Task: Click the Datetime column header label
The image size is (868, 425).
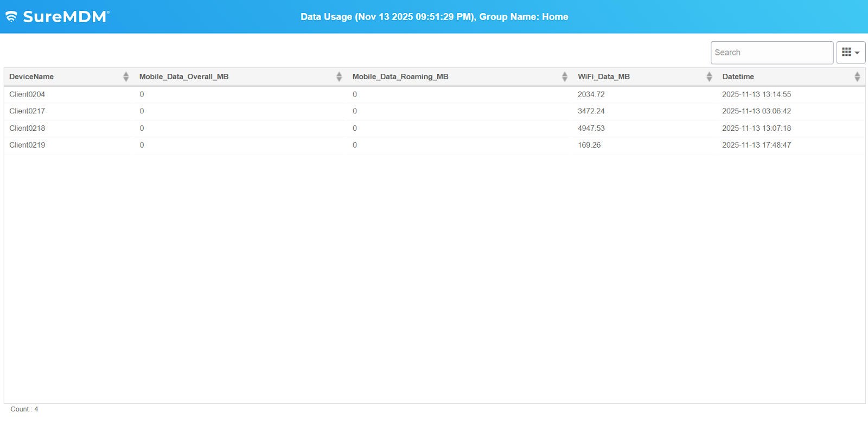Action: pyautogui.click(x=738, y=77)
